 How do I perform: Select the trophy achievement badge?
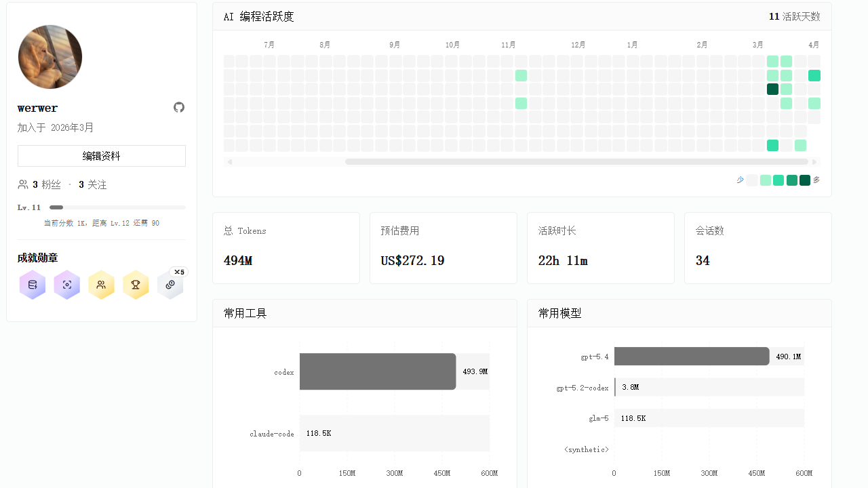(x=136, y=285)
